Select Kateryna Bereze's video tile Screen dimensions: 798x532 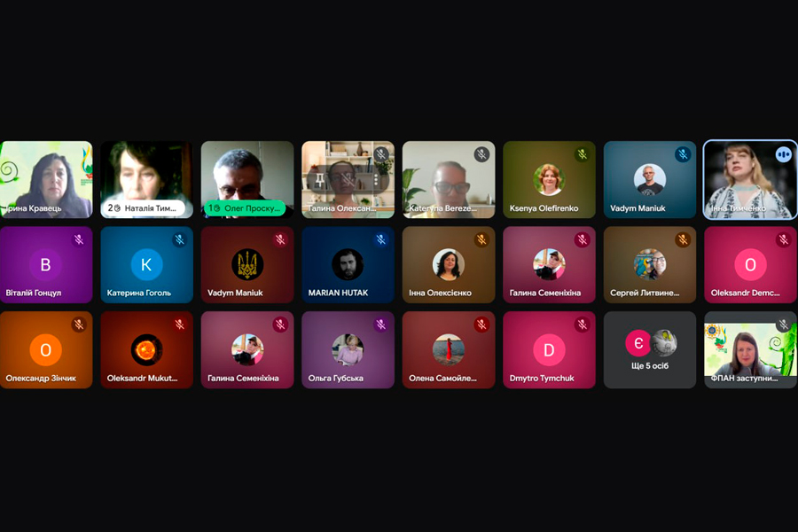coord(449,180)
